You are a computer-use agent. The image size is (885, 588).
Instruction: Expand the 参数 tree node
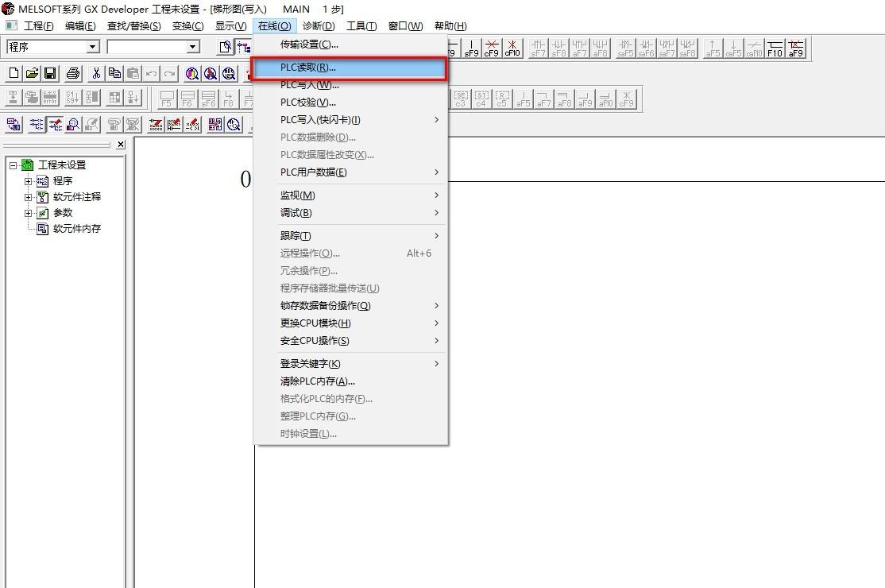28,213
